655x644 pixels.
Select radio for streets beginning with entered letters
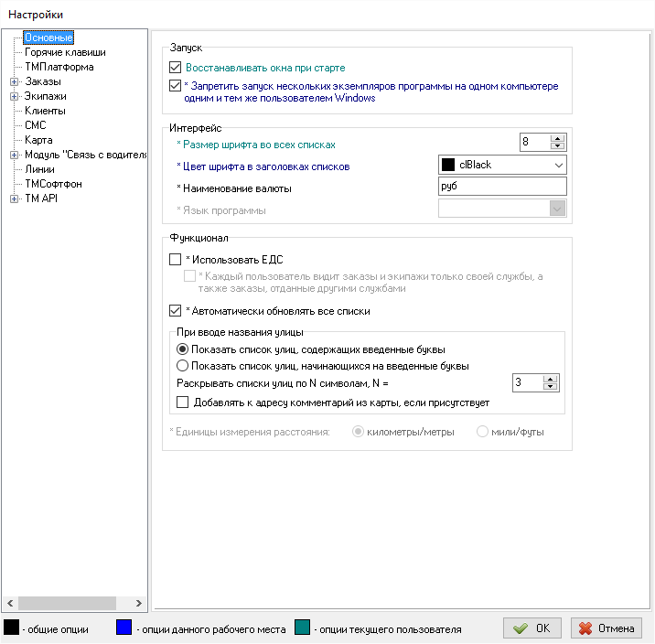[183, 366]
